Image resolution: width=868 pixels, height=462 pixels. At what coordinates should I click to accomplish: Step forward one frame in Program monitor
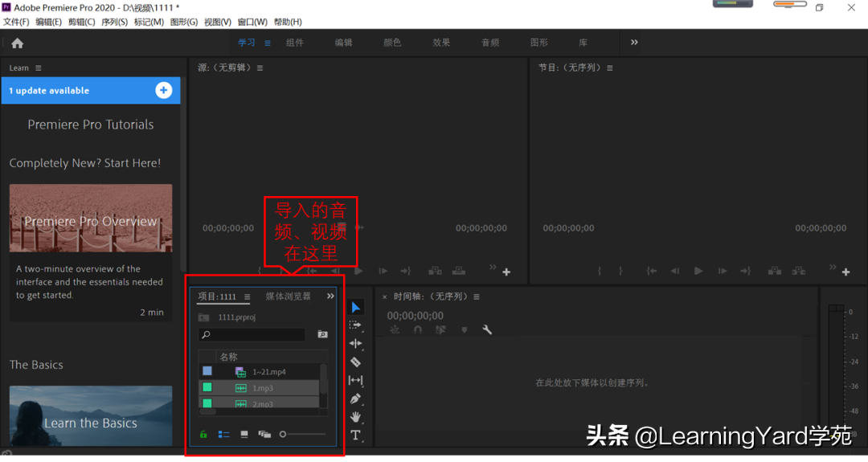coord(723,271)
